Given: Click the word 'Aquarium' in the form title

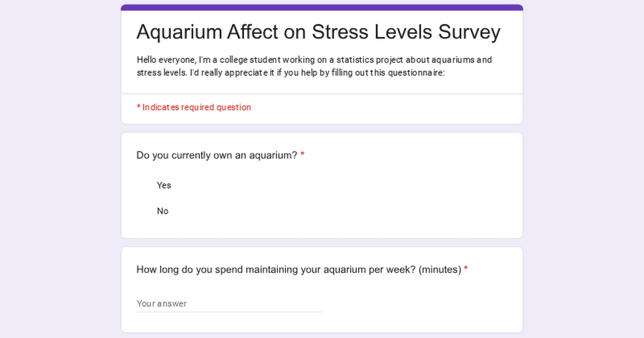Looking at the screenshot, I should pyautogui.click(x=179, y=32).
